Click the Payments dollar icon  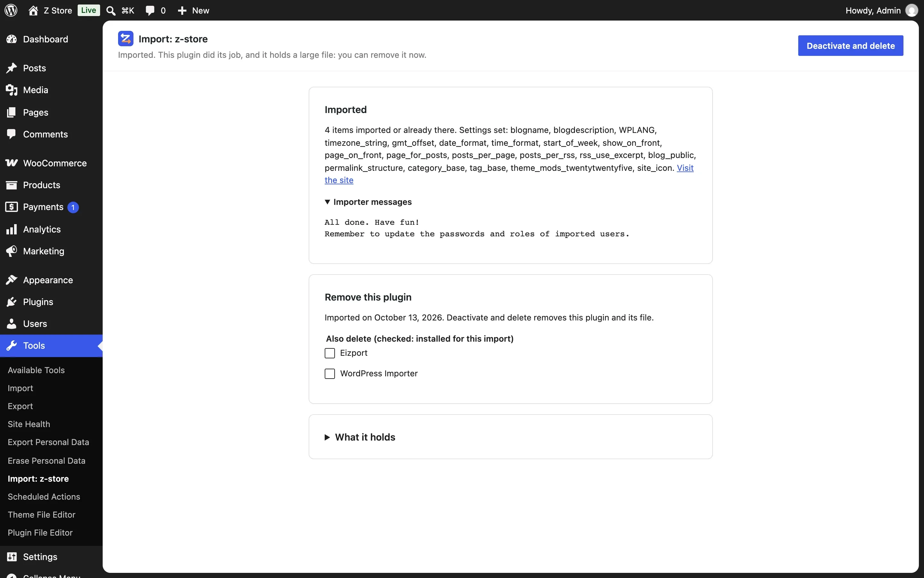(x=12, y=207)
